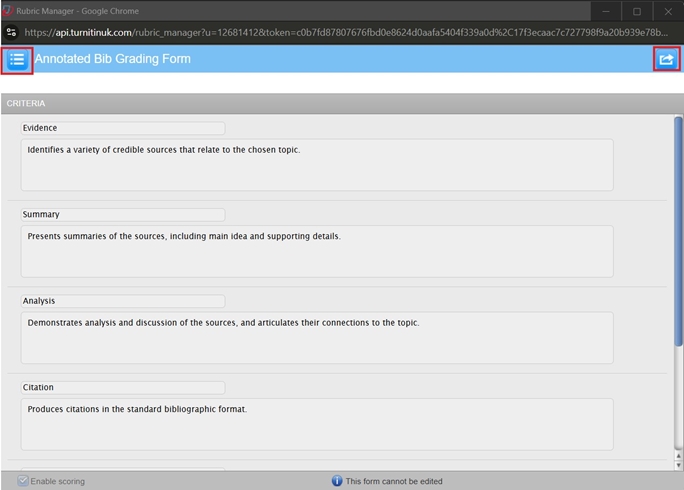Toggle the Enable scoring checkbox

[23, 481]
